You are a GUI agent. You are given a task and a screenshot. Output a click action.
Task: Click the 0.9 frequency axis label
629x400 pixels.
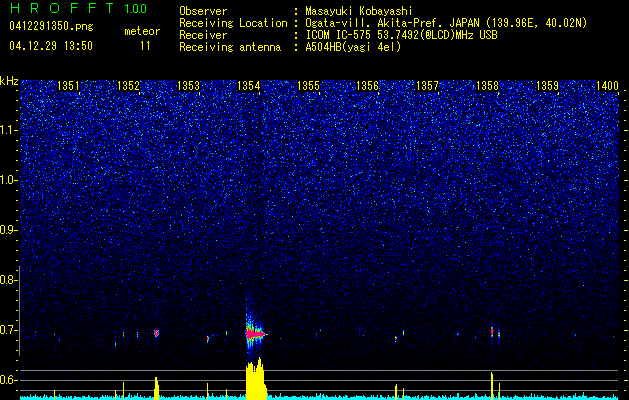(9, 230)
